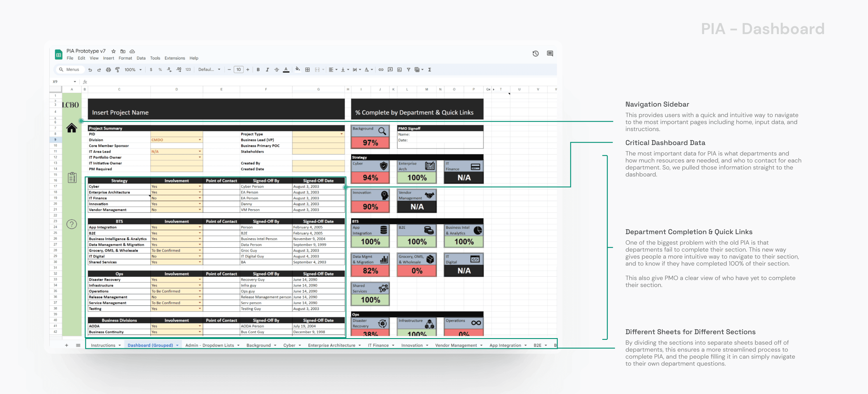Open the Data Mgmt & Migration 82% tile

click(x=370, y=265)
